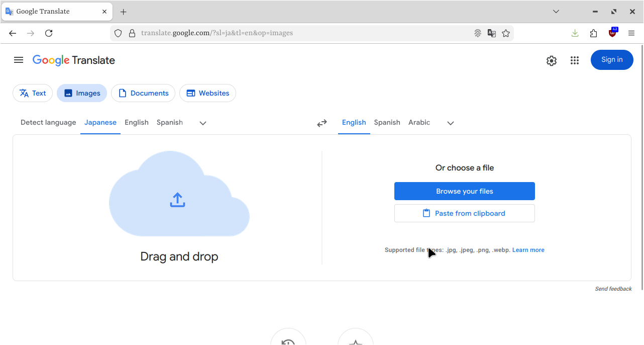The image size is (644, 345).
Task: List all tabs dropdown
Action: coord(556,12)
